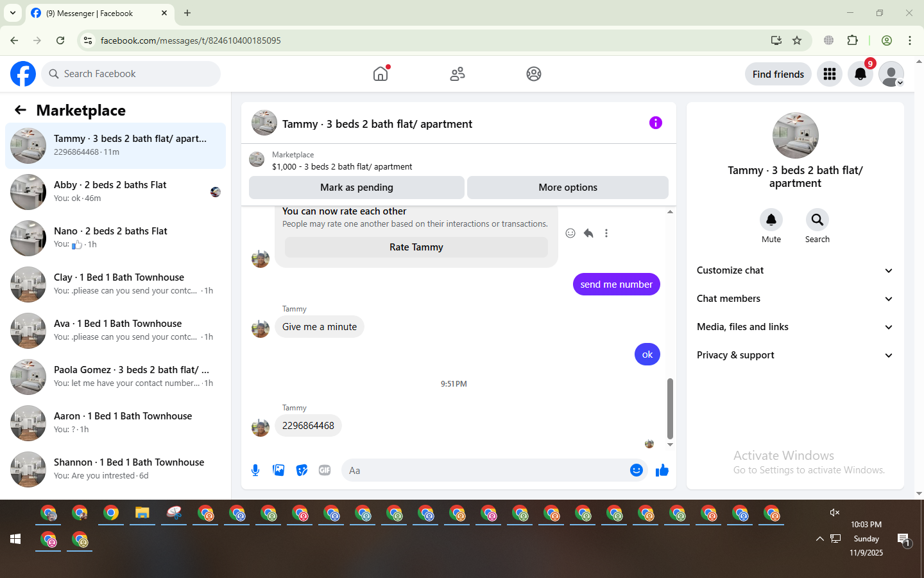Viewport: 924px width, 578px height.
Task: Open Paola Gomez 3 beds conversation
Action: pos(116,377)
